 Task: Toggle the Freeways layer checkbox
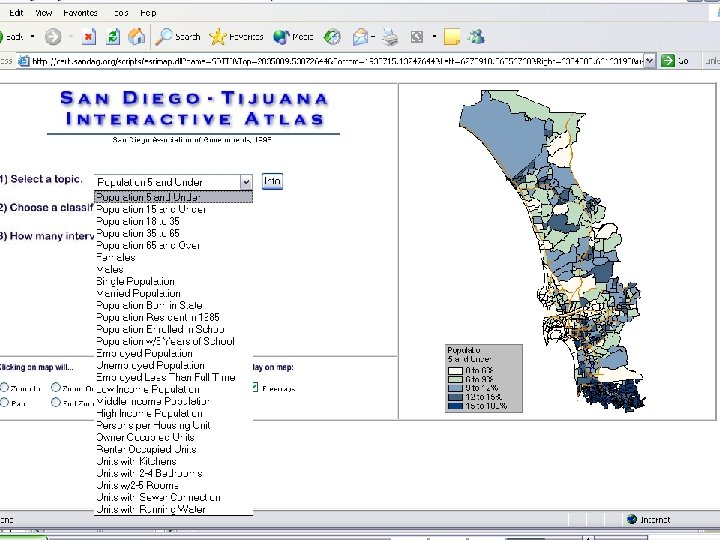pos(254,388)
